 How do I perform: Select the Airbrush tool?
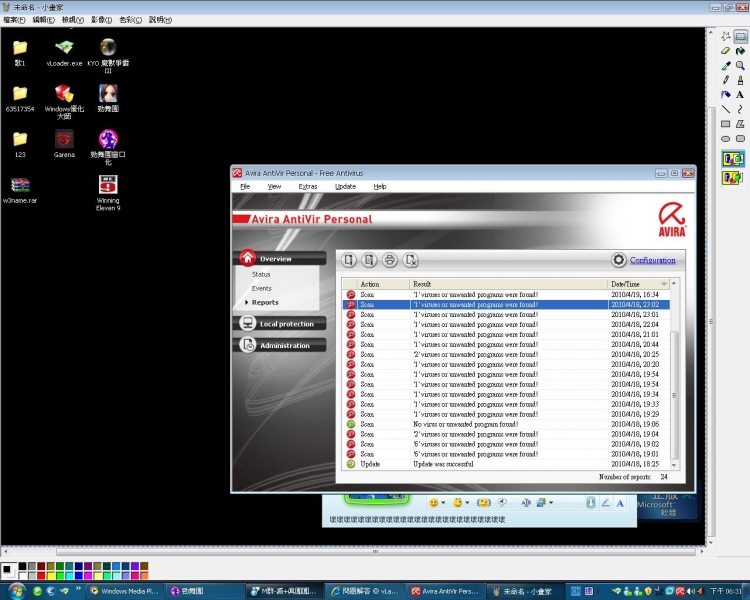click(726, 95)
